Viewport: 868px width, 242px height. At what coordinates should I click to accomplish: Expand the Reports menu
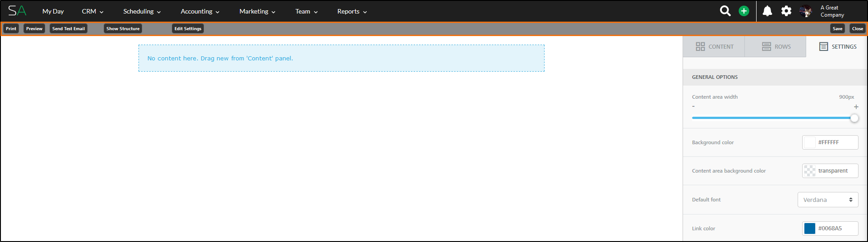pos(352,11)
